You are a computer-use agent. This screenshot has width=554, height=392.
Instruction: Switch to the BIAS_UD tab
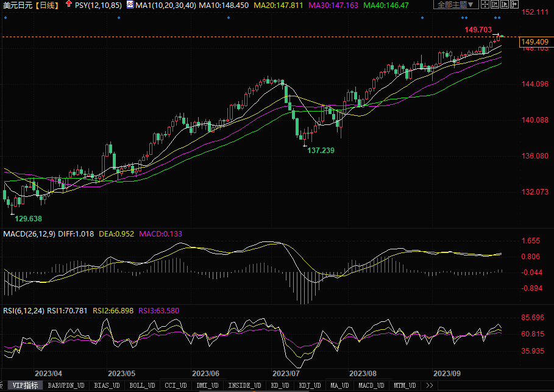tap(107, 385)
